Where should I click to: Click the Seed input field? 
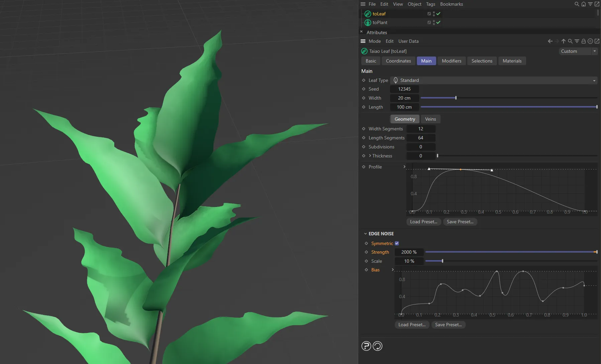[404, 89]
